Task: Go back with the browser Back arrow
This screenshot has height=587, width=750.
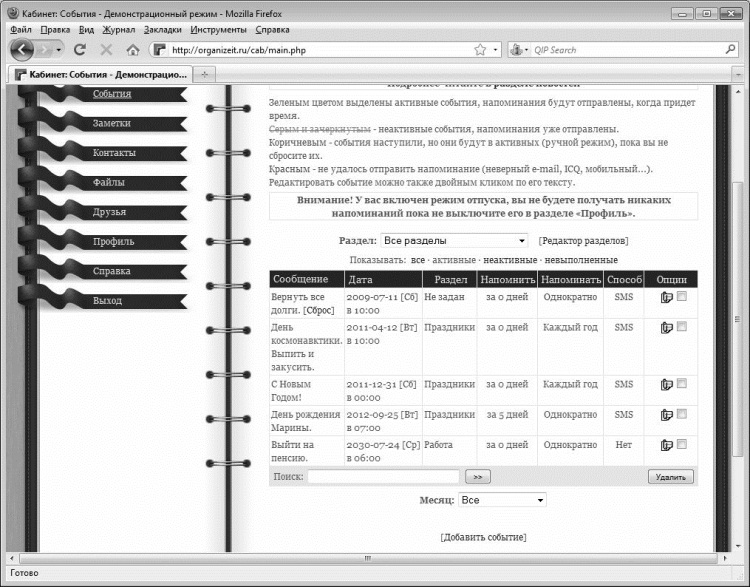Action: click(x=22, y=49)
